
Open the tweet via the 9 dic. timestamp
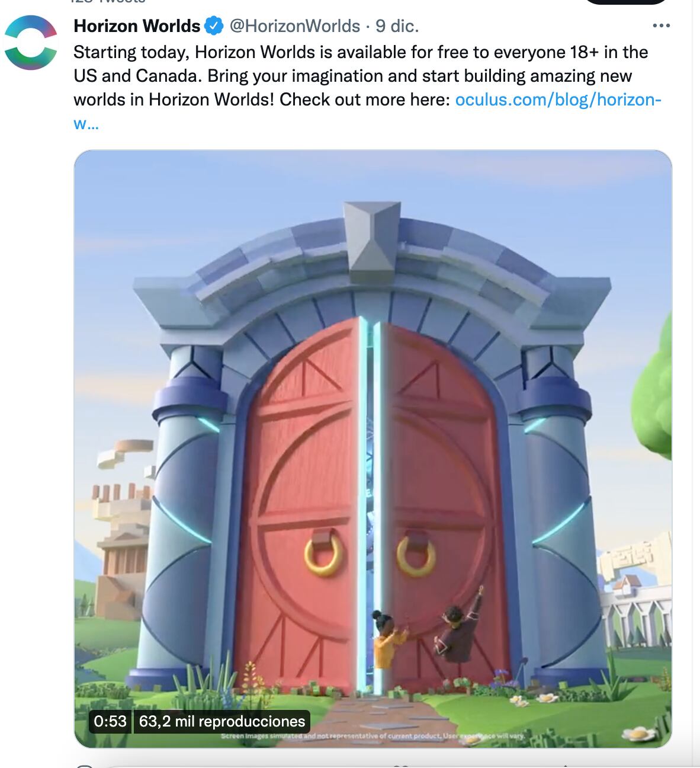point(397,26)
